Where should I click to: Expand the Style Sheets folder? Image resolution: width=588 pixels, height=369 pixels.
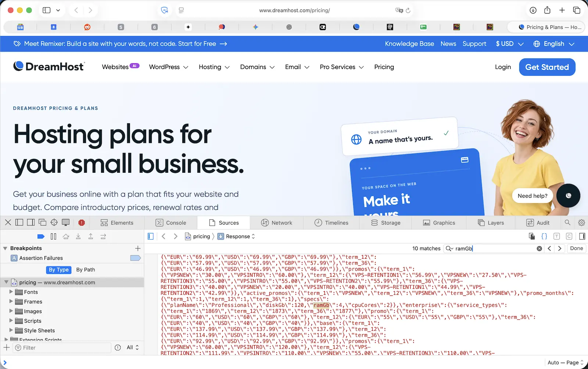pos(11,330)
